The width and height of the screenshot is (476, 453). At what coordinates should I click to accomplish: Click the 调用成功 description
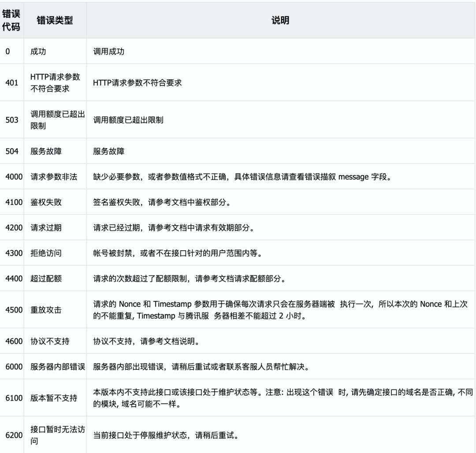[109, 51]
